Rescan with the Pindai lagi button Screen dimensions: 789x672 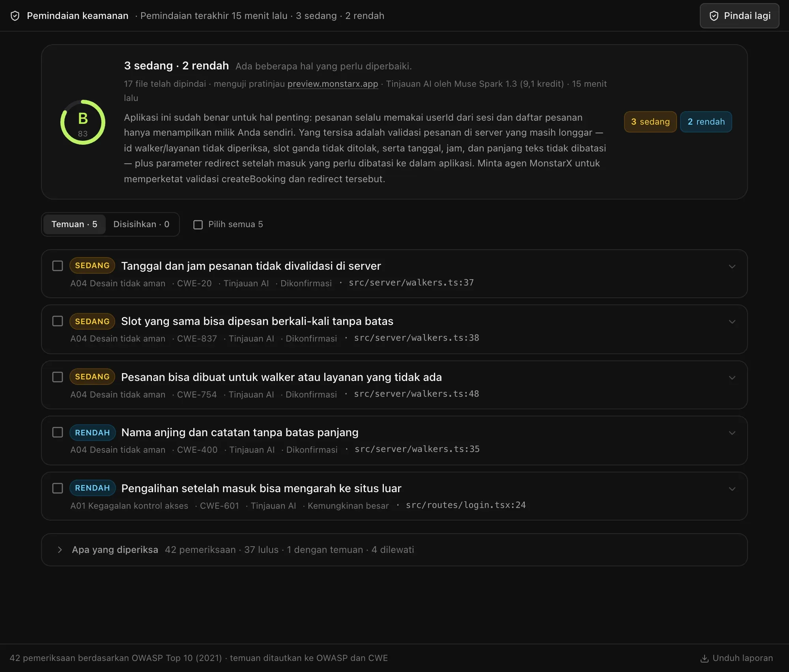point(739,16)
